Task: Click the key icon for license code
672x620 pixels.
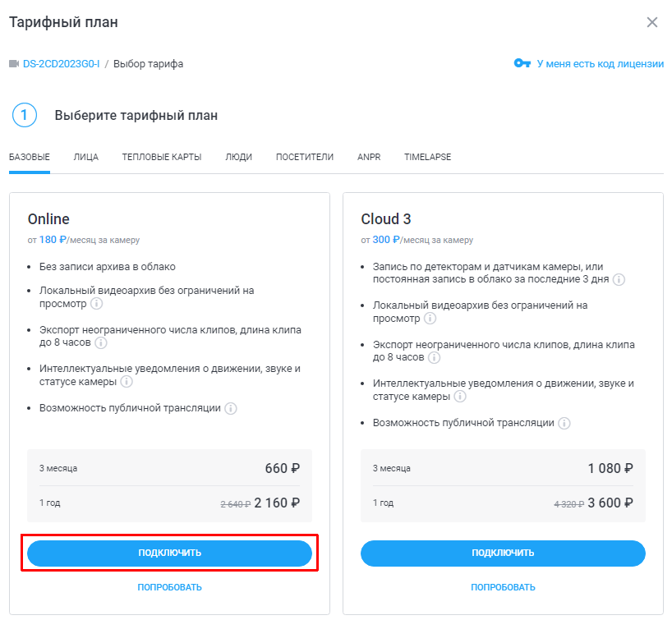Action: pos(522,63)
